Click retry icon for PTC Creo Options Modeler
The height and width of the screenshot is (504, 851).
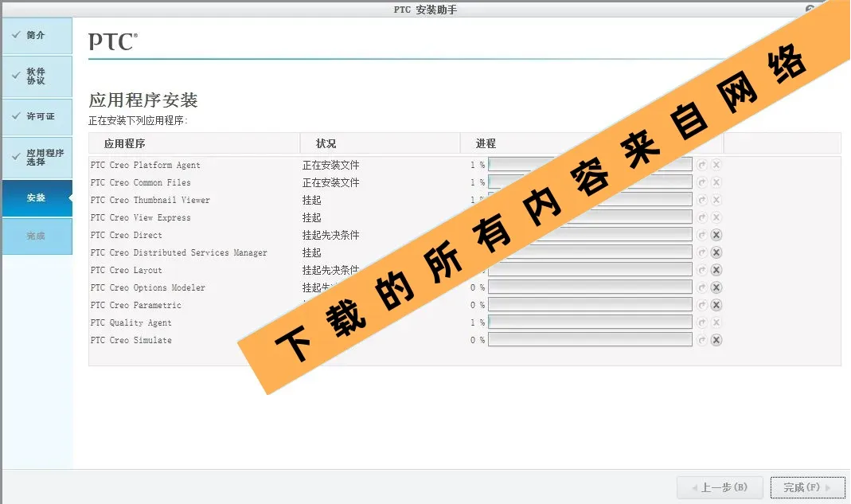702,287
